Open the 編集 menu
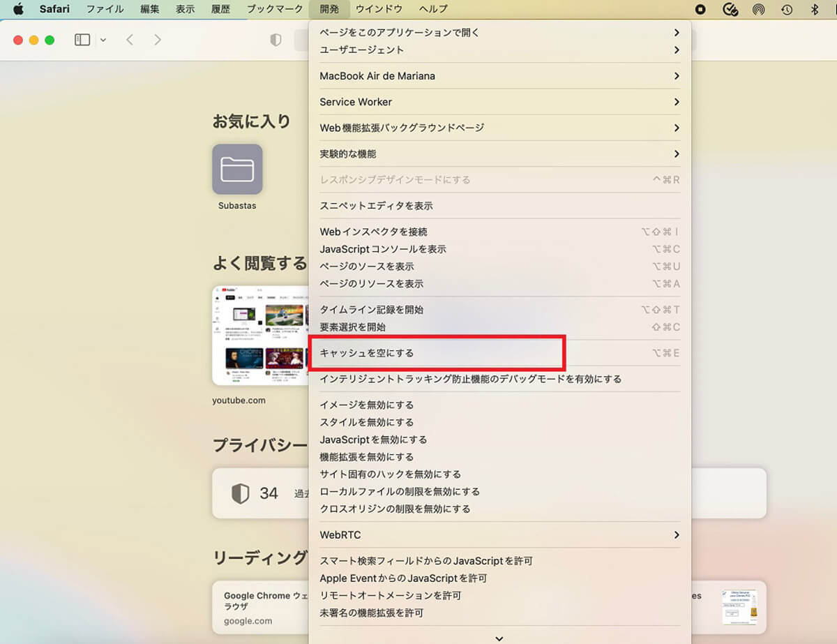This screenshot has width=837, height=644. coord(149,9)
